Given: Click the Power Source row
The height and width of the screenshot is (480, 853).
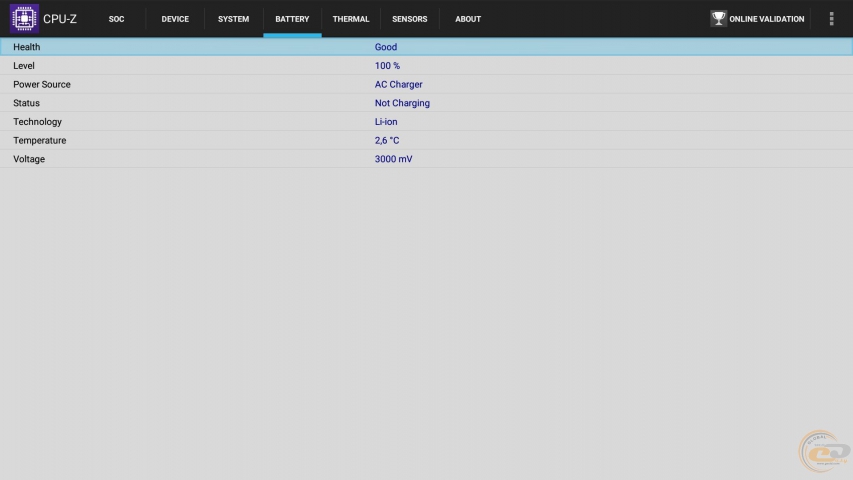Looking at the screenshot, I should click(426, 85).
